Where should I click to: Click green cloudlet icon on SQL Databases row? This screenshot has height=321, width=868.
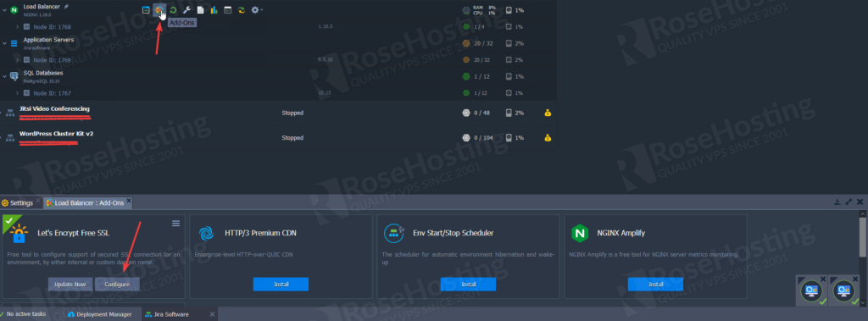466,76
